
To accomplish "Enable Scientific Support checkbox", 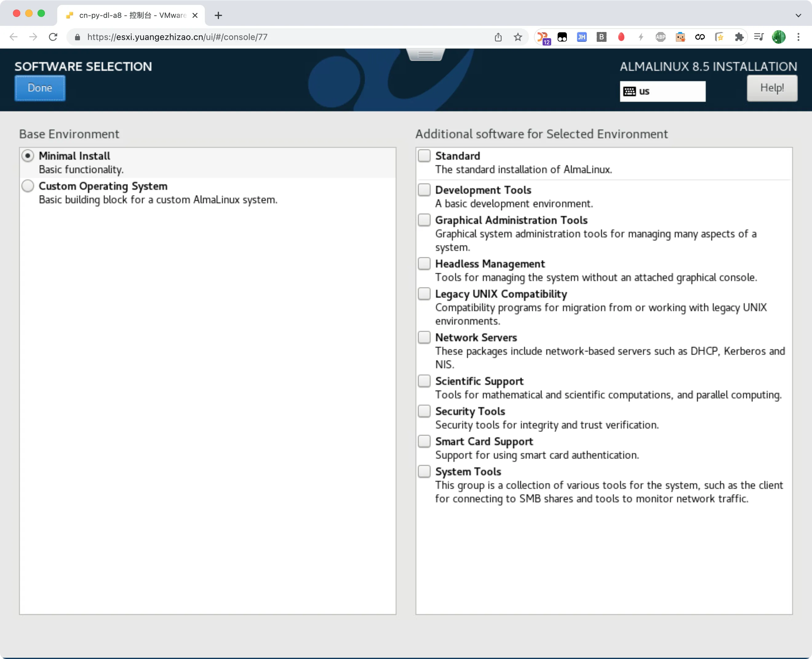I will pyautogui.click(x=424, y=381).
